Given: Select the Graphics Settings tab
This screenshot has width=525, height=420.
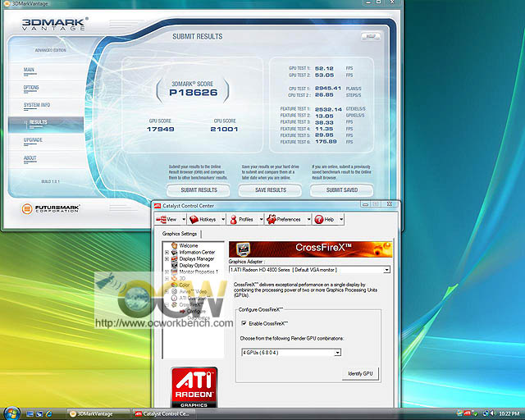Looking at the screenshot, I should [x=180, y=234].
